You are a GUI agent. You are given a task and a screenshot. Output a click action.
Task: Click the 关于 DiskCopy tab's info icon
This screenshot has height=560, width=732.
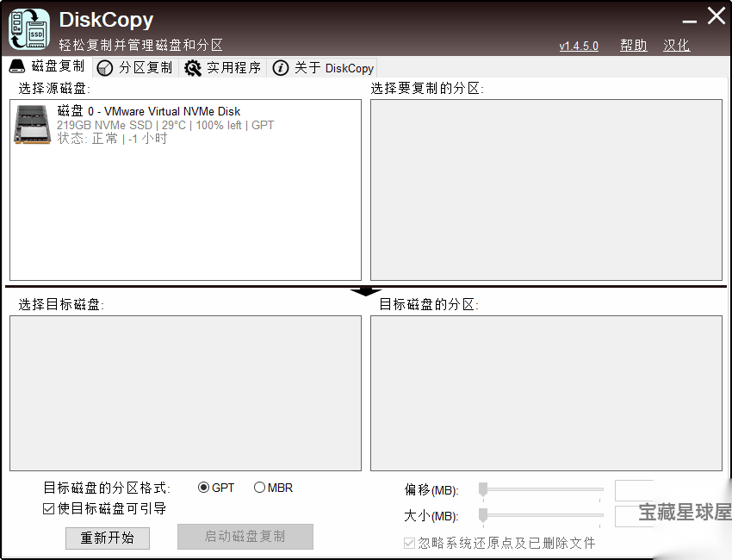280,68
